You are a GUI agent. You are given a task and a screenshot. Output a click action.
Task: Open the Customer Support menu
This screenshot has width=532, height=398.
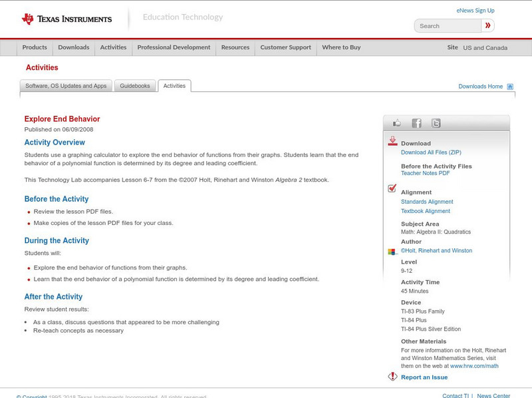(x=286, y=47)
